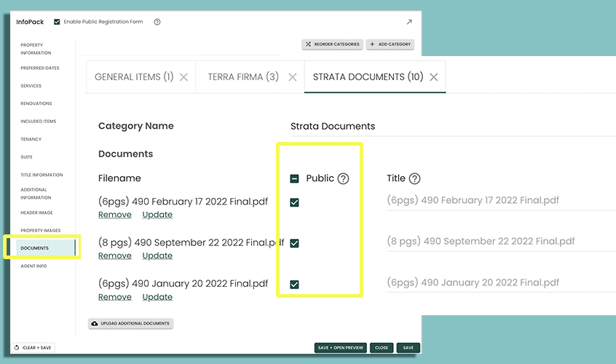The image size is (616, 364).
Task: Click the help icon next to Public
Action: (343, 178)
